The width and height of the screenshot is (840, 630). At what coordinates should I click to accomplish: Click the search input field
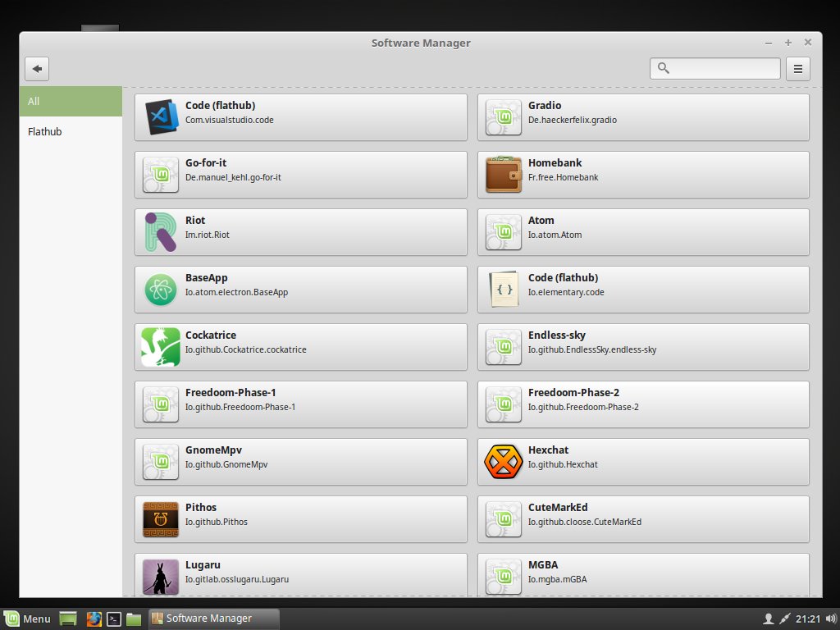[722, 69]
